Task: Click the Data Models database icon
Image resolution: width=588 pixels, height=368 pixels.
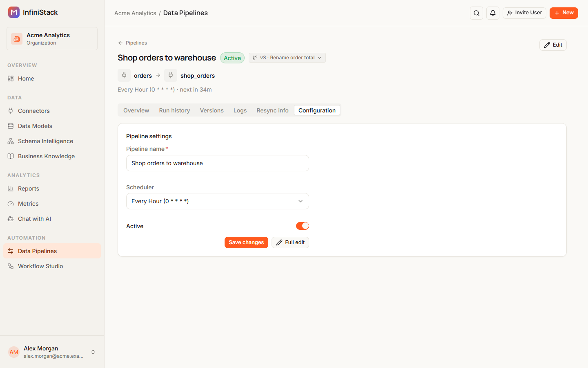Action: (11, 126)
